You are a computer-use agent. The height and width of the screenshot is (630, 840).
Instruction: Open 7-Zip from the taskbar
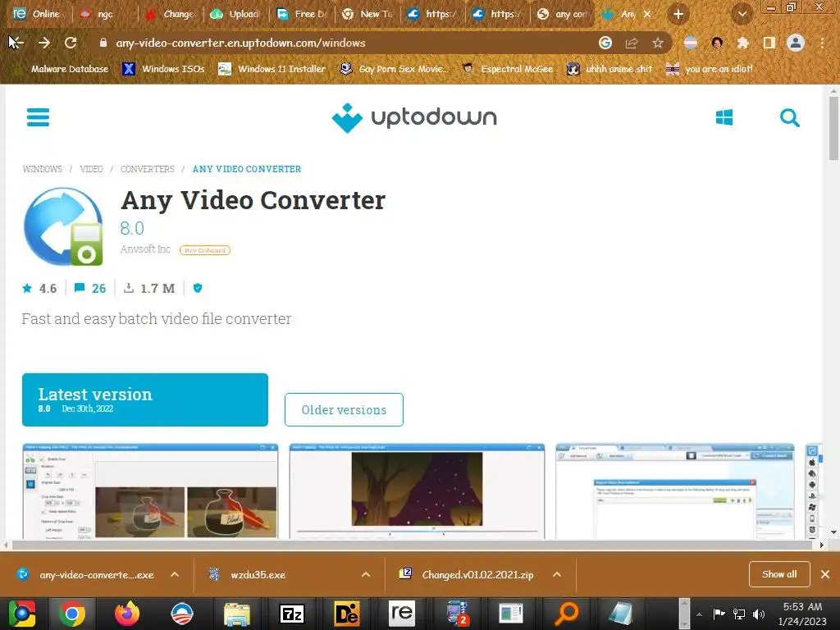click(292, 614)
